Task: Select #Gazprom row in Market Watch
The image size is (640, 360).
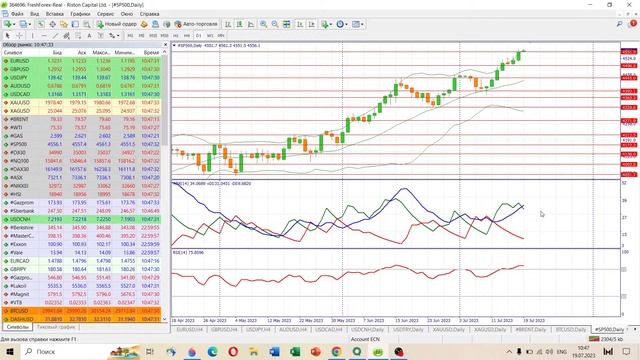Action: click(81, 202)
